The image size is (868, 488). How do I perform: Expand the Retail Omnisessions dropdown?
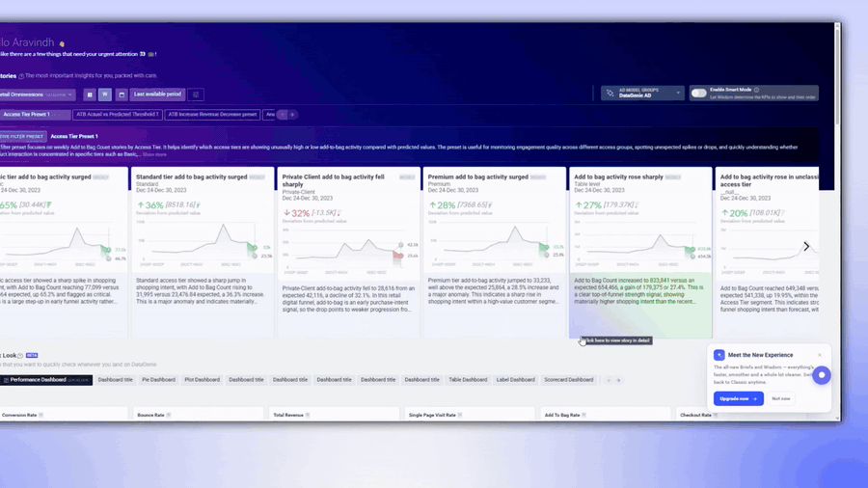[x=37, y=95]
